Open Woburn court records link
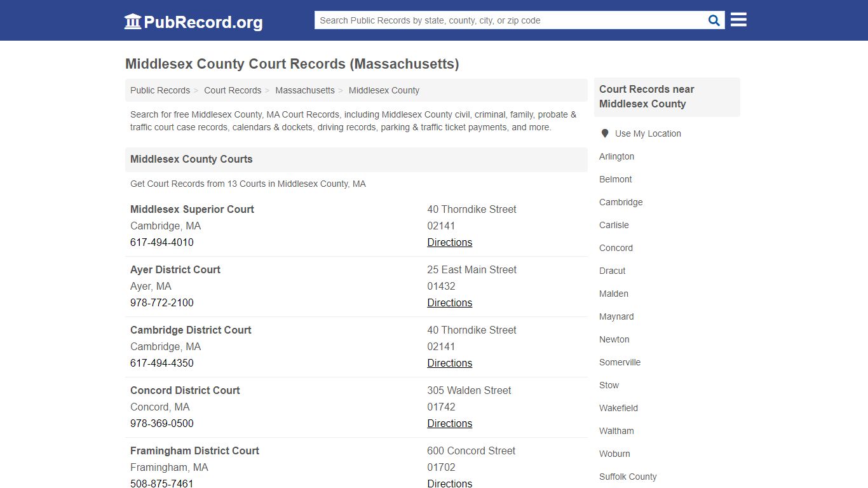The image size is (868, 488). (614, 454)
